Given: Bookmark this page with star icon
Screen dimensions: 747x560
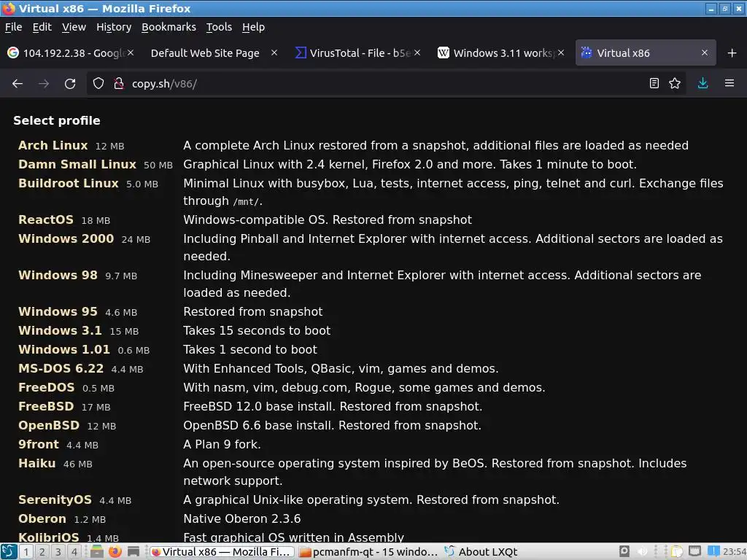Looking at the screenshot, I should [675, 83].
